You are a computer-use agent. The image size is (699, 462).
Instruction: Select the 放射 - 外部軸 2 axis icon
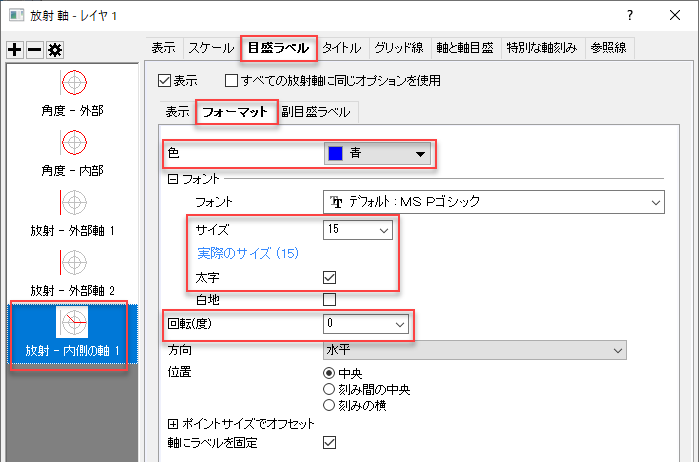tap(74, 263)
